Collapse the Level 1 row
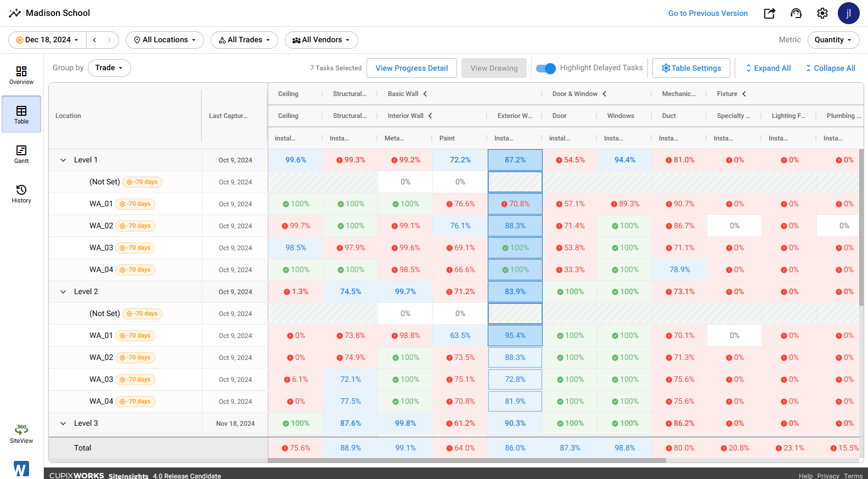Viewport: 868px width, 479px height. click(63, 160)
